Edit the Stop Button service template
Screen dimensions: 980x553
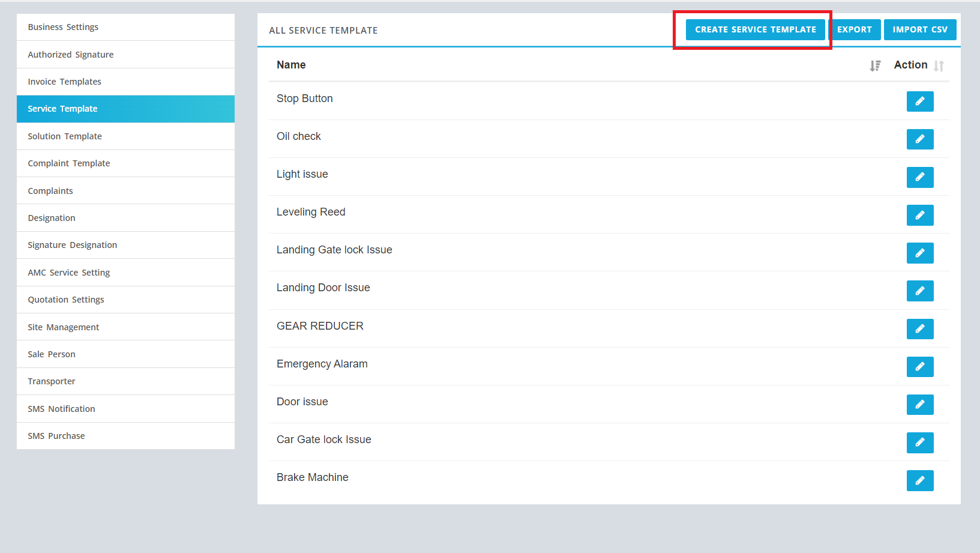coord(920,101)
